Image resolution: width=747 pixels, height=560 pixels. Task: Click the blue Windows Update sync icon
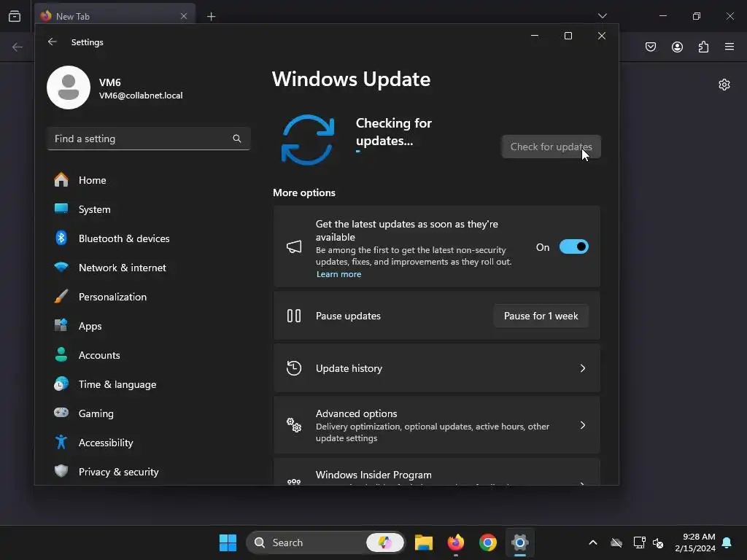tap(308, 139)
